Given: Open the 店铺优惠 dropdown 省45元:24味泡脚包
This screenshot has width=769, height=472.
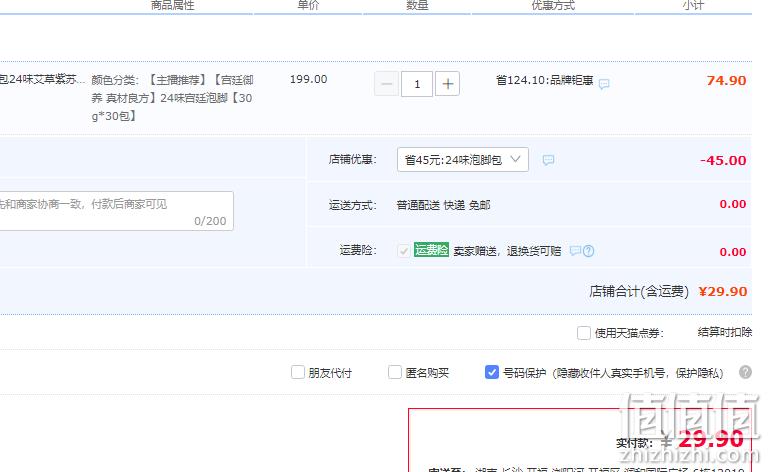Looking at the screenshot, I should click(x=462, y=159).
